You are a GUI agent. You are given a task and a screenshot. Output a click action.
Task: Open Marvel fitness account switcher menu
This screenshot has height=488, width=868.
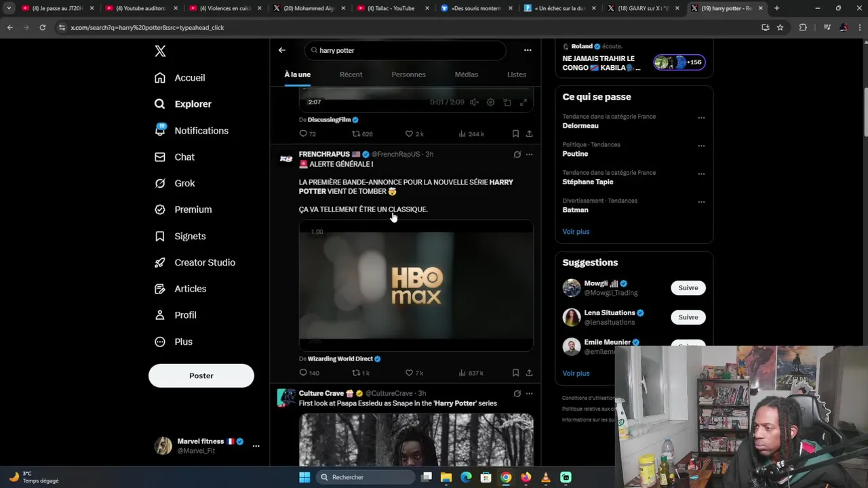pos(256,446)
